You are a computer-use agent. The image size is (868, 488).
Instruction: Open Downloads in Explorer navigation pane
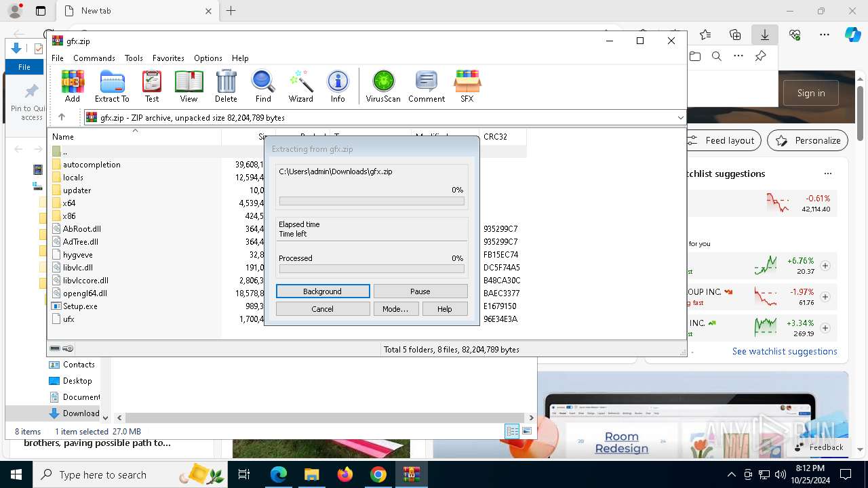pos(74,413)
